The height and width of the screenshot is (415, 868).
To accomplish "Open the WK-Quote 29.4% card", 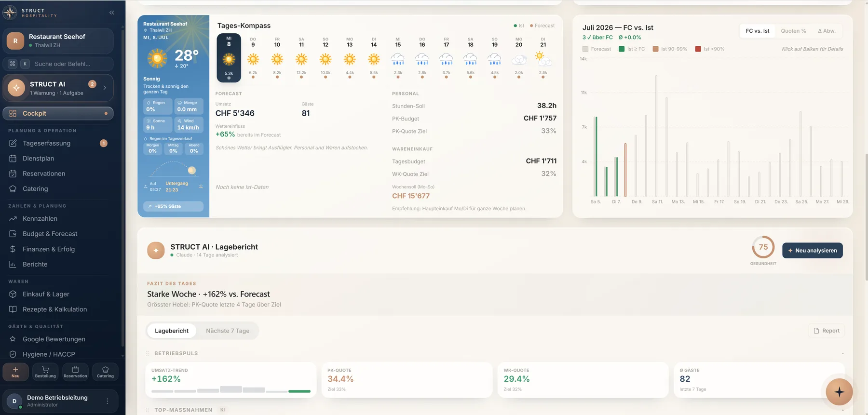I will (x=583, y=380).
